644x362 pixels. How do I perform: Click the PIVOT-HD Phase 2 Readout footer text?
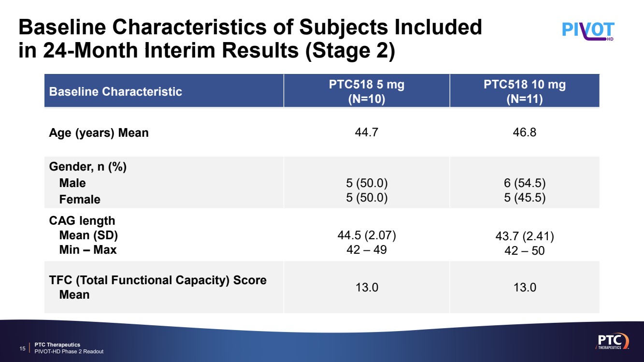(x=69, y=351)
